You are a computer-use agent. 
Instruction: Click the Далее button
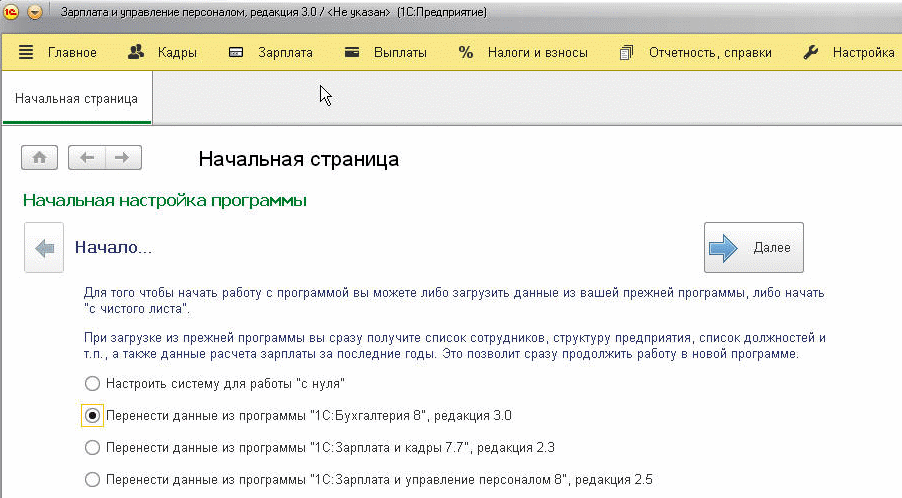754,248
